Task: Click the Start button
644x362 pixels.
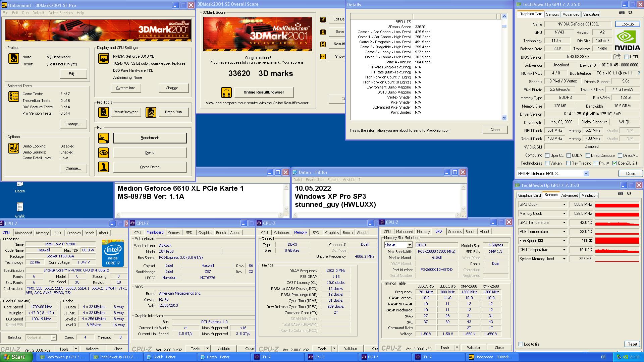Action: (x=16, y=357)
